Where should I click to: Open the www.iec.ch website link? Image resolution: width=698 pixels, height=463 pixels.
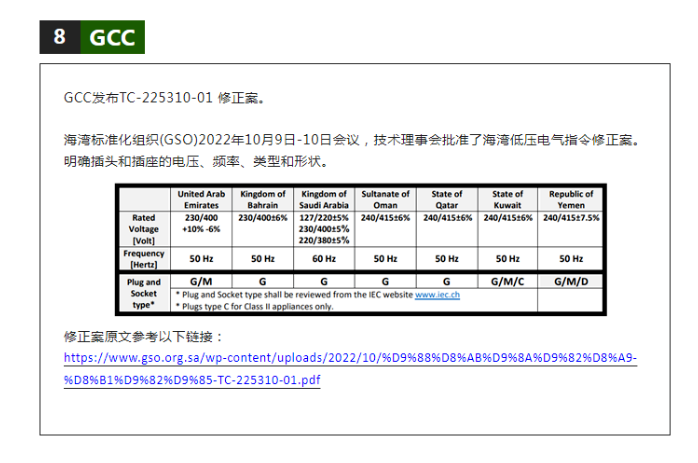click(437, 296)
